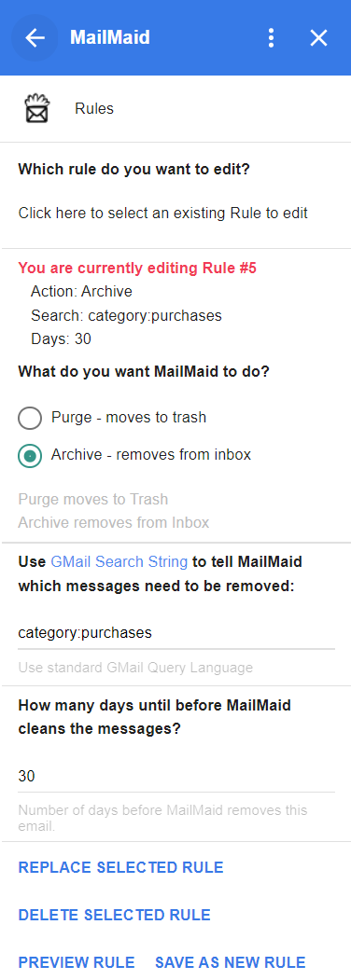This screenshot has height=980, width=351.
Task: Click the MailMaid title in header
Action: point(110,37)
